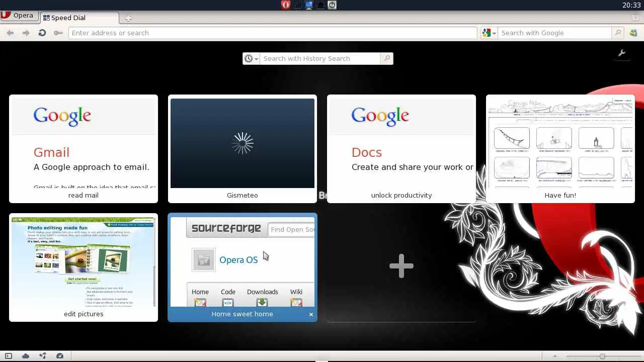Viewport: 644px width, 362px height.
Task: Expand the Google search engine dropdown
Action: (489, 33)
